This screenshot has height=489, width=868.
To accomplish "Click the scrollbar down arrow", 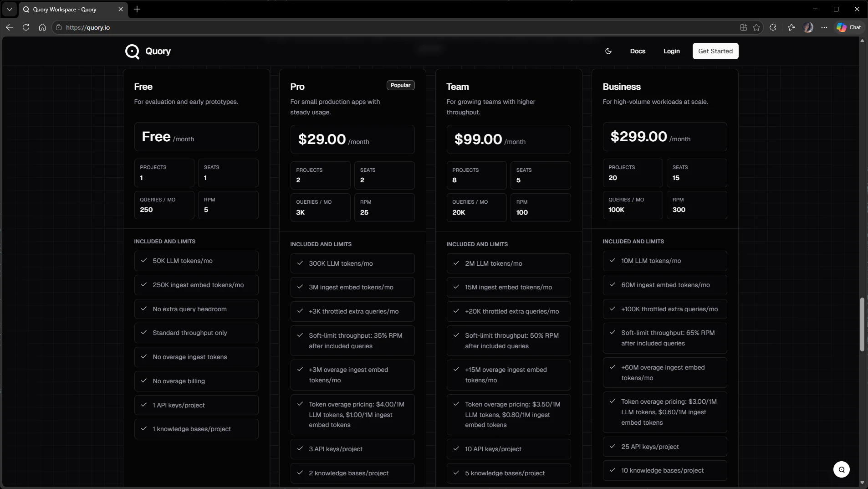I will (x=862, y=483).
